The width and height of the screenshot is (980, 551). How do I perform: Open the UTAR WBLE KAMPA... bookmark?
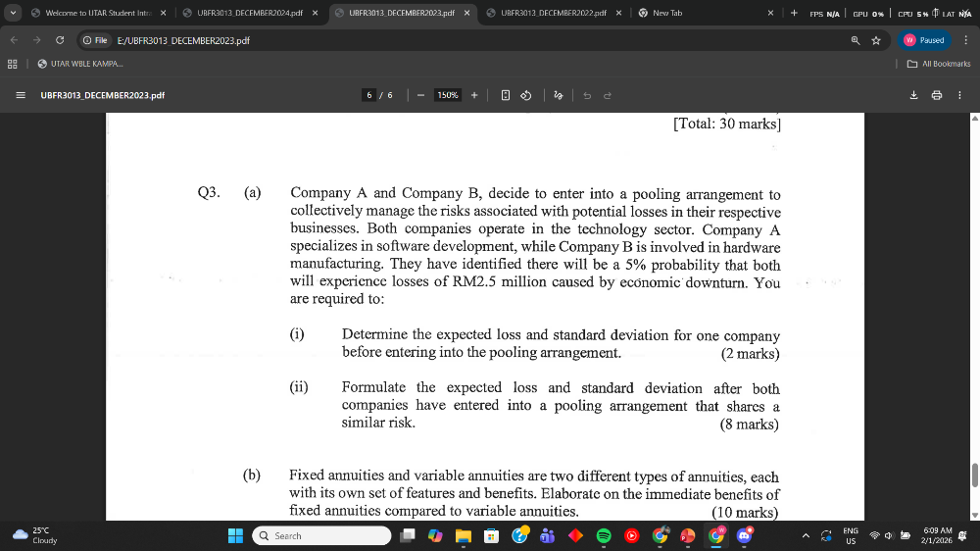click(x=80, y=64)
